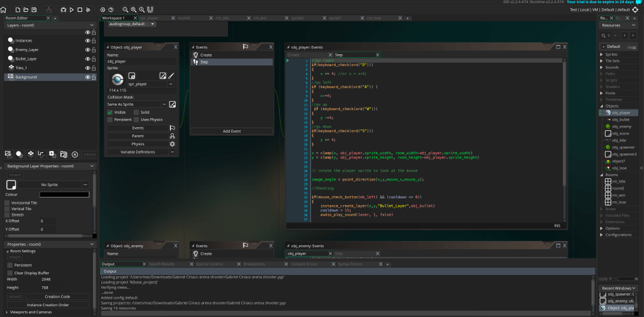The width and height of the screenshot is (644, 317).
Task: Hide the Enemy_Layer using its eye icon
Action: [x=88, y=49]
